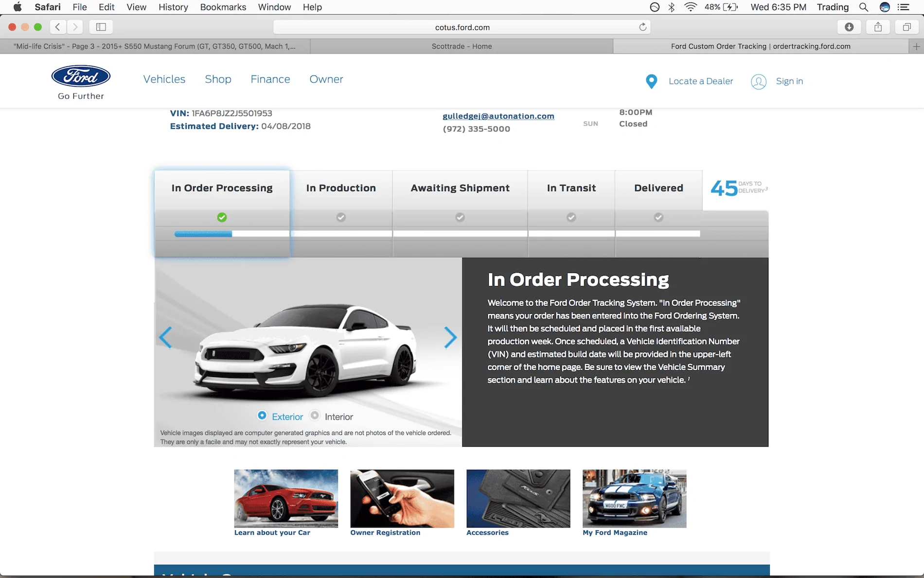Viewport: 924px width, 578px height.
Task: Toggle Safari's sidebar button
Action: pyautogui.click(x=101, y=27)
